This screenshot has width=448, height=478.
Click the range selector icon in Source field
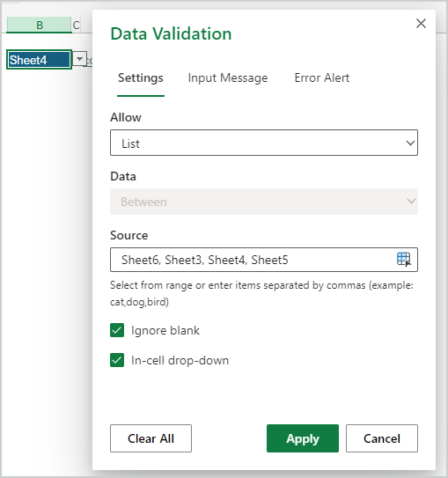pos(404,260)
